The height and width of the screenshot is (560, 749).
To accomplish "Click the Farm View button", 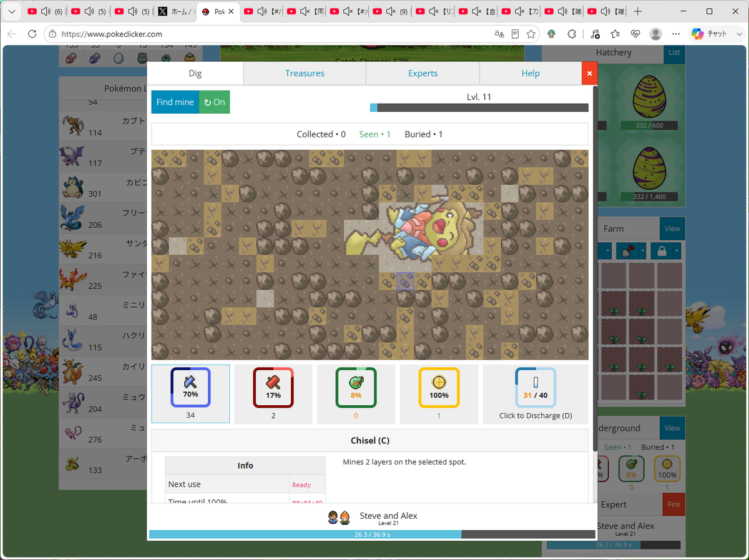I will tap(672, 228).
